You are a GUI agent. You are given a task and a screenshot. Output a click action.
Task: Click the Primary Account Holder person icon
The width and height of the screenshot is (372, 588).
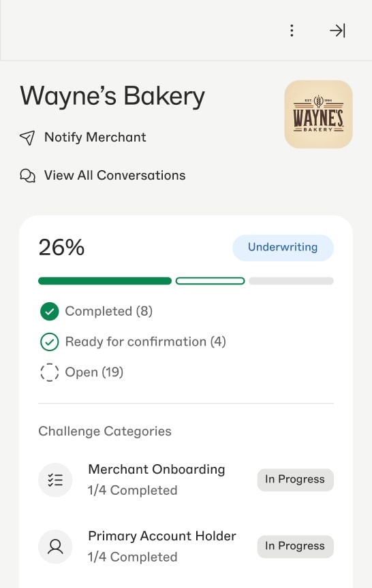pos(55,546)
